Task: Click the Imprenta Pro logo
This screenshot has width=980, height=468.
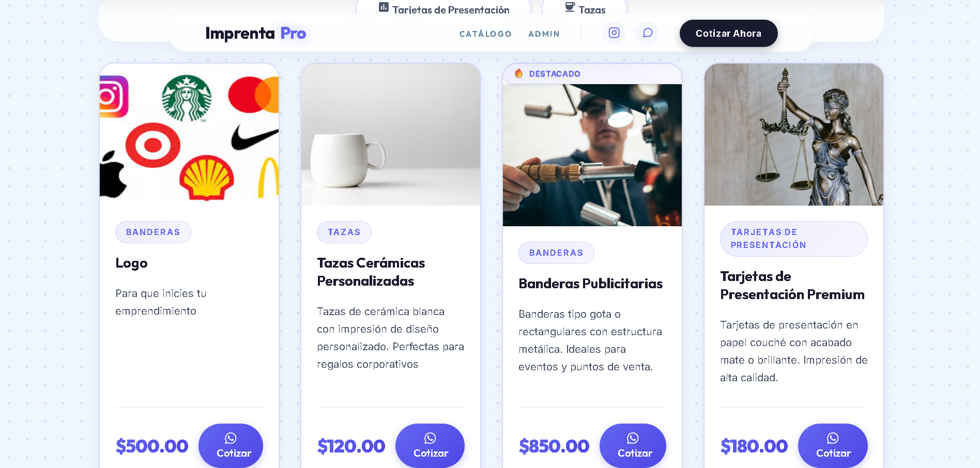Action: 256,33
